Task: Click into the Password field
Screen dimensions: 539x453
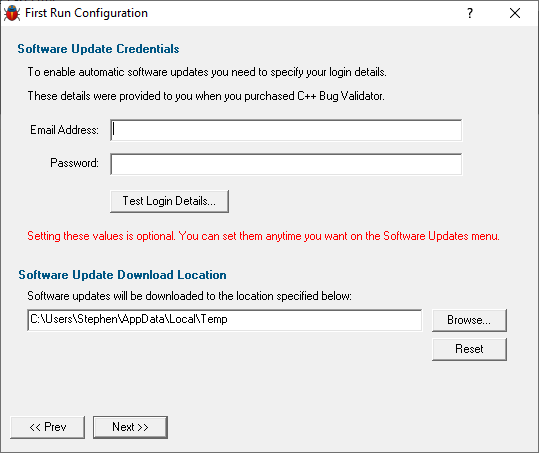Action: (x=286, y=164)
